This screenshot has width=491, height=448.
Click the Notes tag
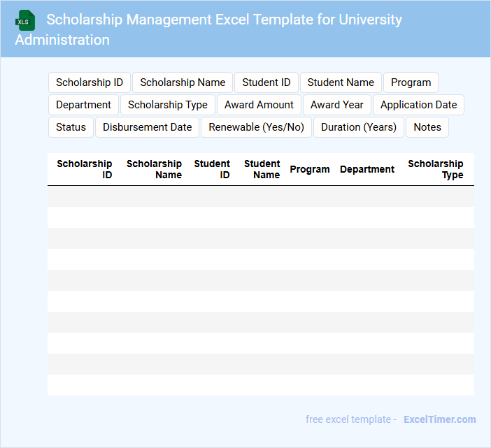point(427,127)
